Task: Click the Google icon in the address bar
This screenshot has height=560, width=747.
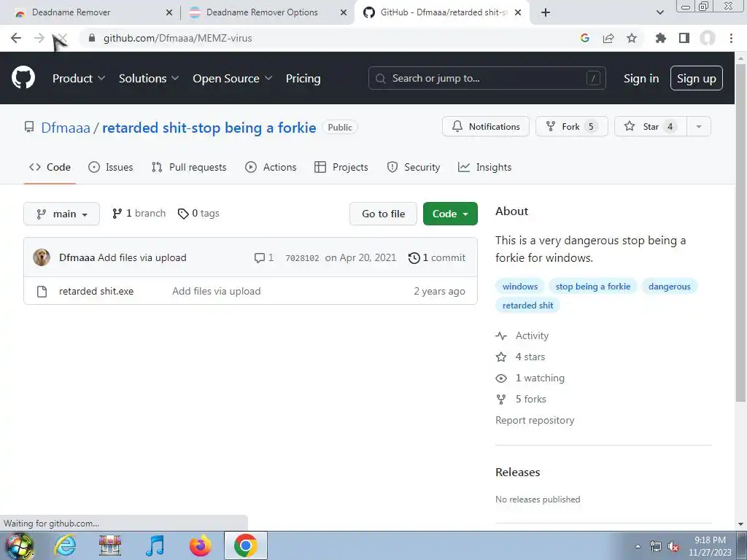Action: click(585, 38)
